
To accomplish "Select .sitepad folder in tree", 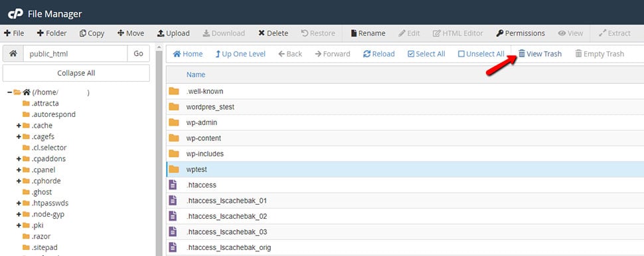I will point(40,248).
